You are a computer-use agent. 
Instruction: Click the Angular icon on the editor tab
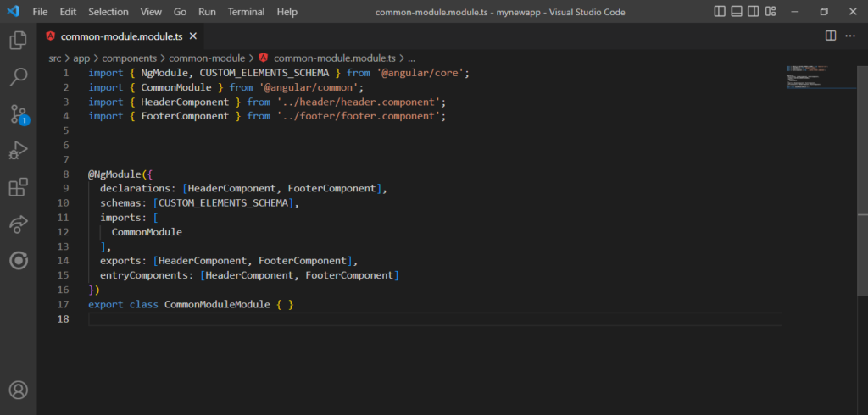[51, 36]
